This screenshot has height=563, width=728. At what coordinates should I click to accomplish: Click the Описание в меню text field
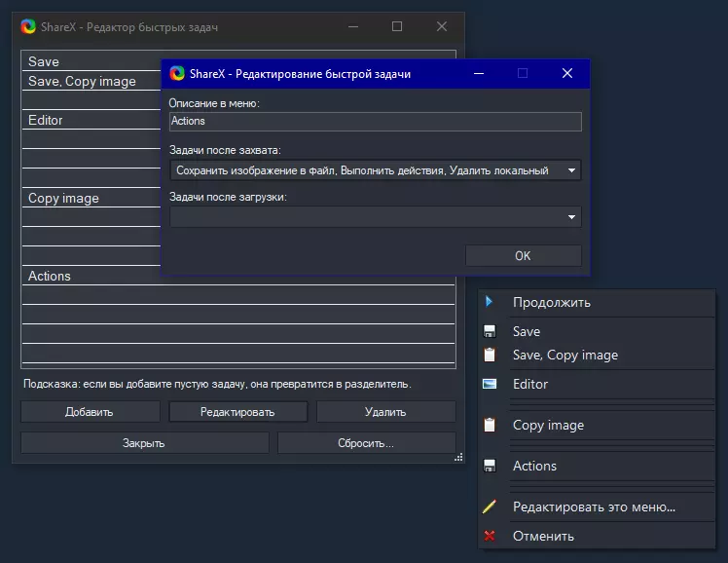coord(375,122)
